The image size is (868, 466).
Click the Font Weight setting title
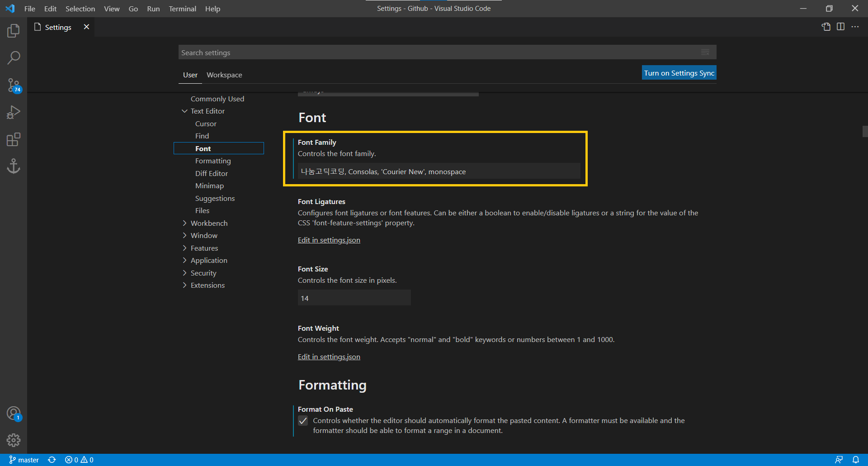point(318,328)
